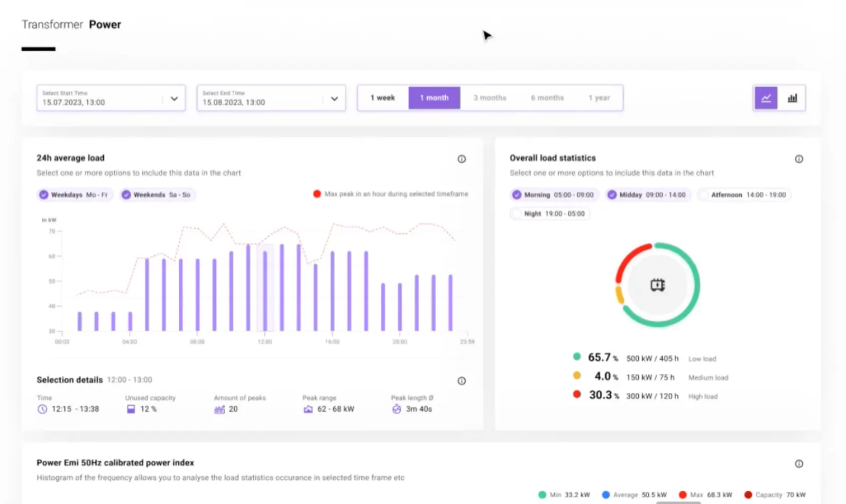Click the Max 68.3 kW legend entry
The image size is (846, 504).
point(705,495)
